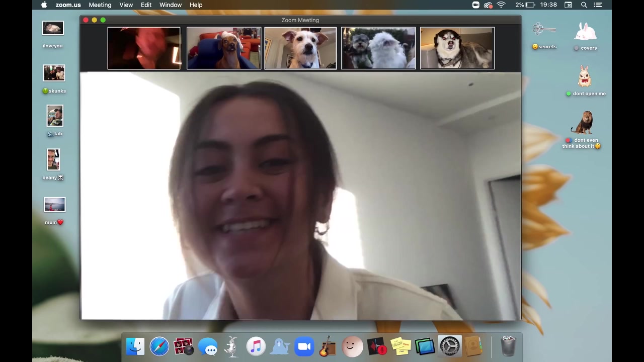This screenshot has width=644, height=362.
Task: Click the main speaker video view
Action: [x=300, y=196]
